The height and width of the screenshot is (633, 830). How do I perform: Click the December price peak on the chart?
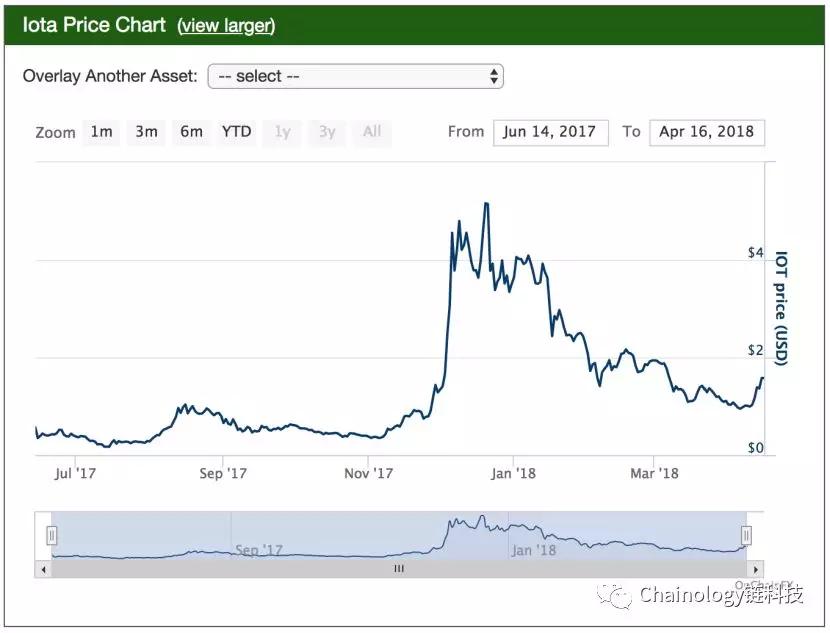click(486, 204)
